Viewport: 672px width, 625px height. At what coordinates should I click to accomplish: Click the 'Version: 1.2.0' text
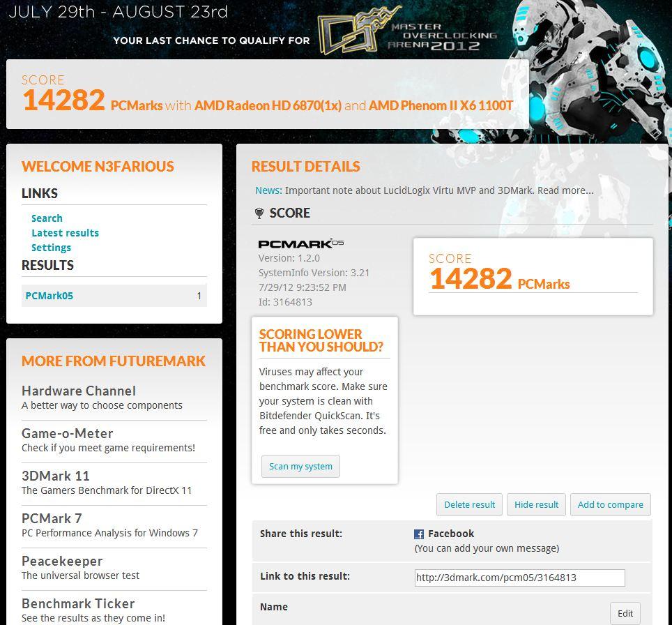[x=289, y=258]
